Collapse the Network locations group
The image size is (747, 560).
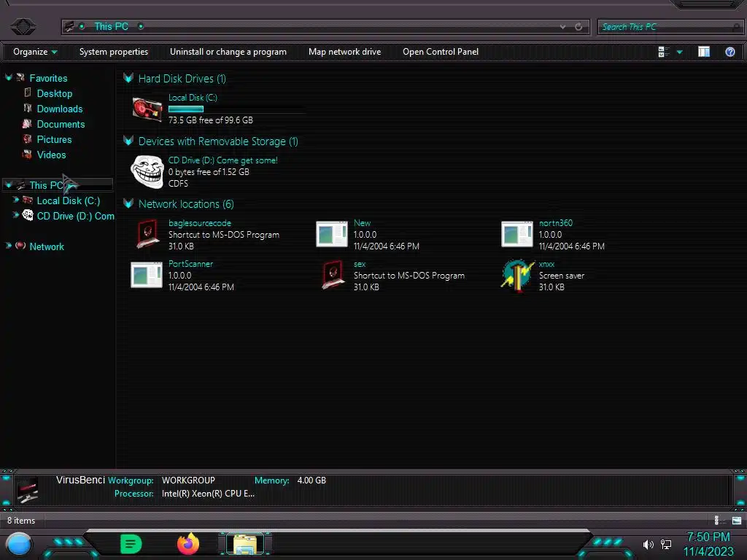pyautogui.click(x=128, y=203)
